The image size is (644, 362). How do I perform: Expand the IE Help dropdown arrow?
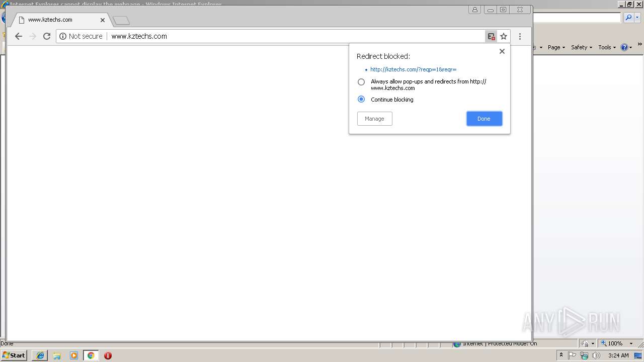point(631,47)
